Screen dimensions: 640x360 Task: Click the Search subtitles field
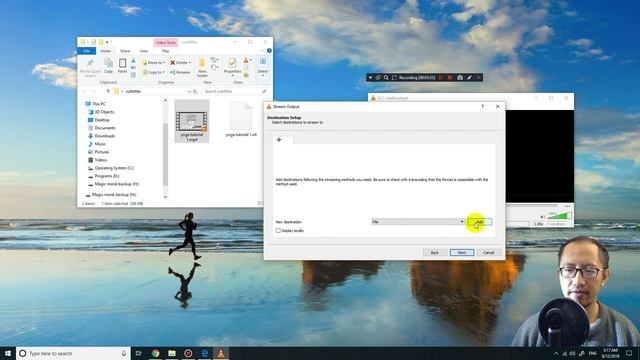point(235,91)
